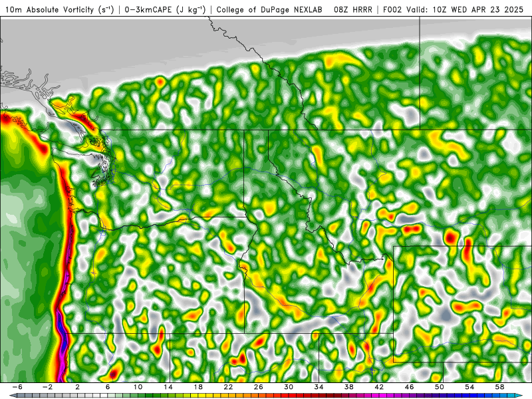The height and width of the screenshot is (399, 532).
Task: Click the '46' colorbar label
Action: (409, 387)
